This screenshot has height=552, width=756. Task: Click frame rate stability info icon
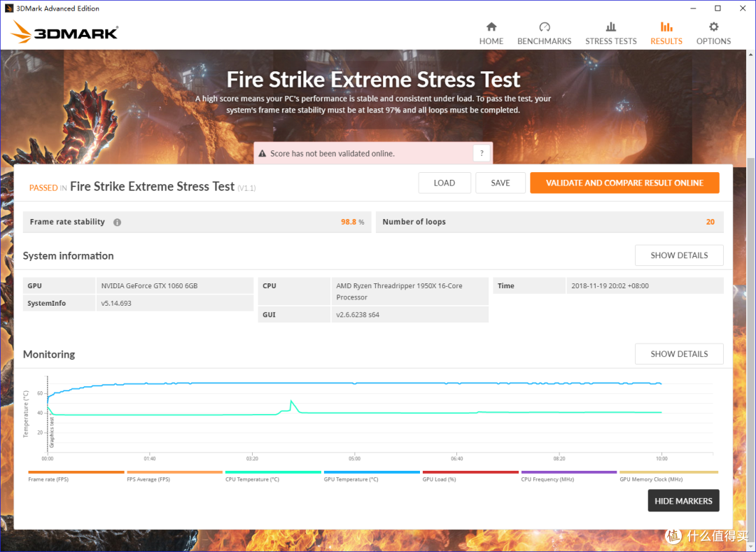[117, 222]
